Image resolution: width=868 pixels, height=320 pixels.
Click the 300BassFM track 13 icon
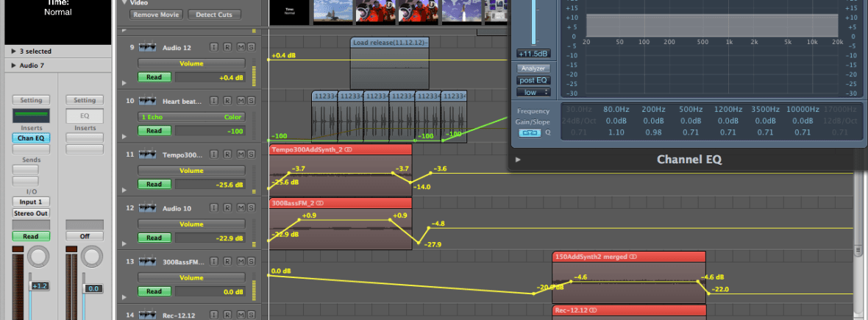coord(148,263)
